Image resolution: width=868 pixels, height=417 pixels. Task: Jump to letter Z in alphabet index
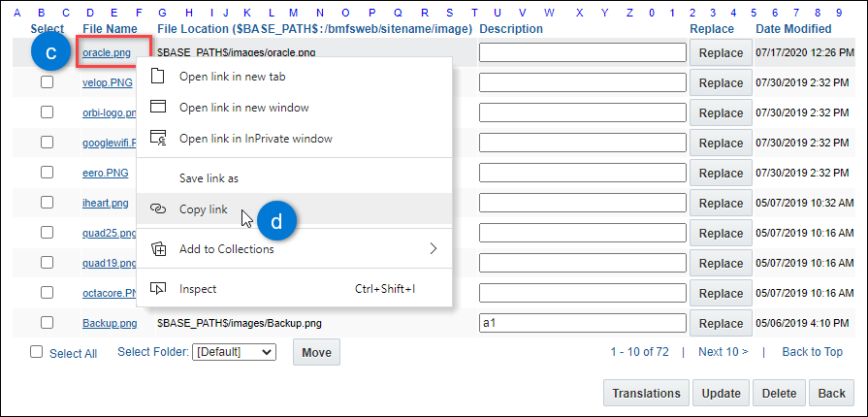click(629, 13)
